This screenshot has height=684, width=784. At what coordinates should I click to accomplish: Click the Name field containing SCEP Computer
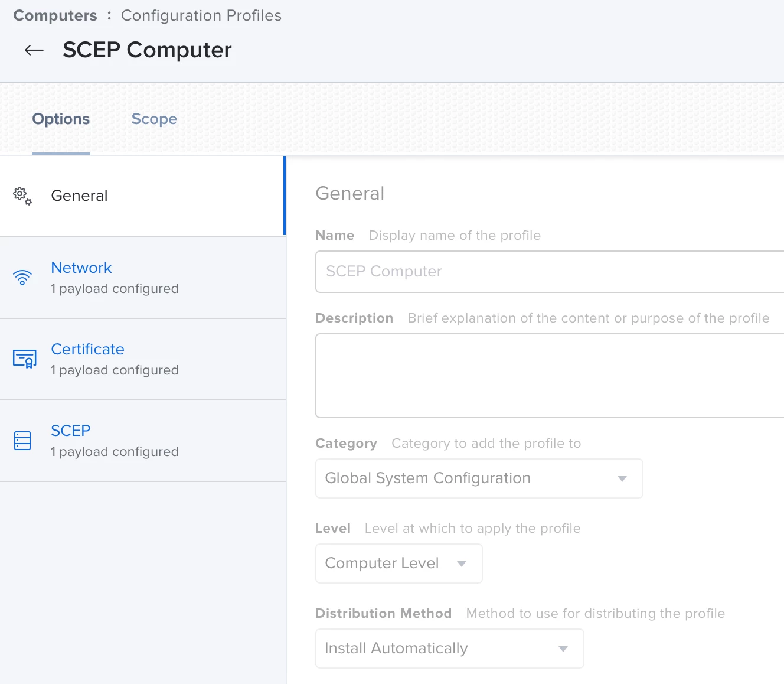point(550,272)
